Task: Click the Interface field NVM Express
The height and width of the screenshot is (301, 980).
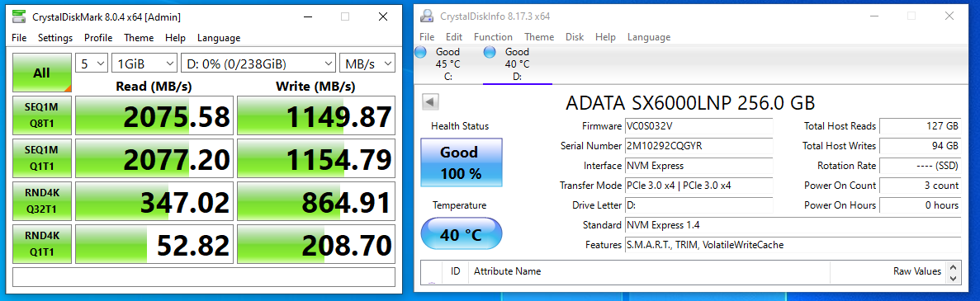Action: [698, 166]
